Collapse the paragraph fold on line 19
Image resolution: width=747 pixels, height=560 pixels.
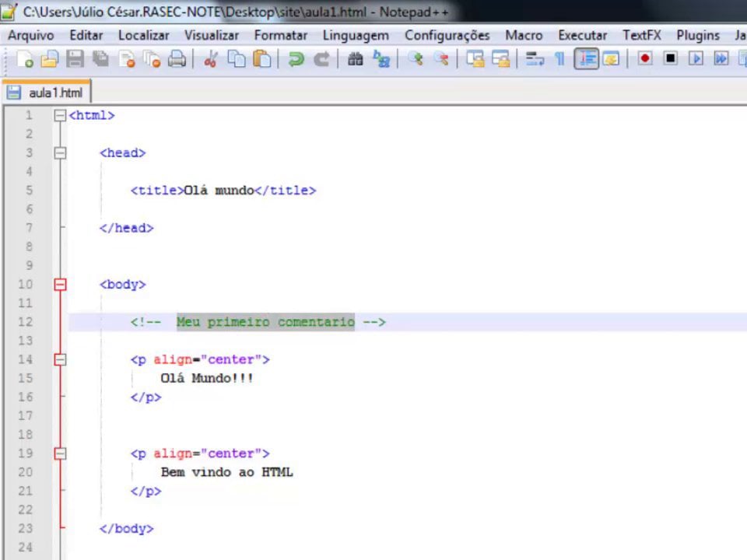[60, 453]
